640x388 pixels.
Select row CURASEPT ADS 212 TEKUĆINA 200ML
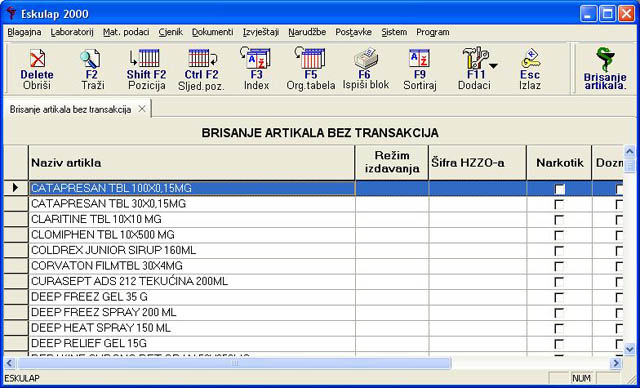tap(313, 282)
